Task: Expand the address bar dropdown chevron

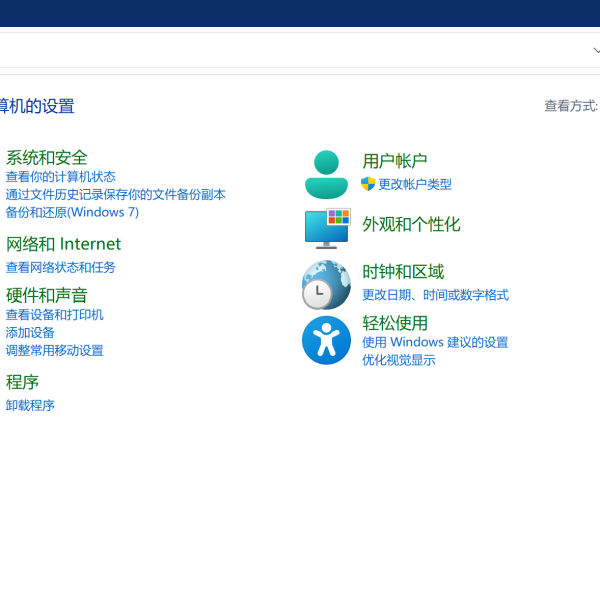Action: (596, 50)
